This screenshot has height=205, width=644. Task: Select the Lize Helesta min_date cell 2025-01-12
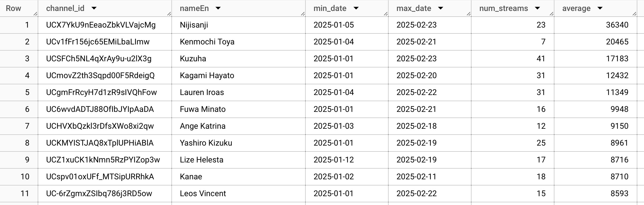pos(347,160)
